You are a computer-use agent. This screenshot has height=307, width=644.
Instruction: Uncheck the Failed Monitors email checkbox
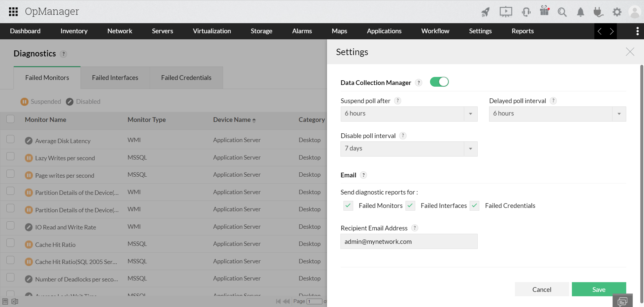pos(348,206)
